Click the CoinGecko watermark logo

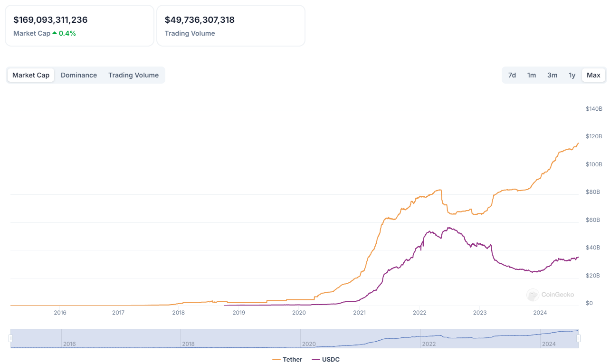[x=533, y=295]
